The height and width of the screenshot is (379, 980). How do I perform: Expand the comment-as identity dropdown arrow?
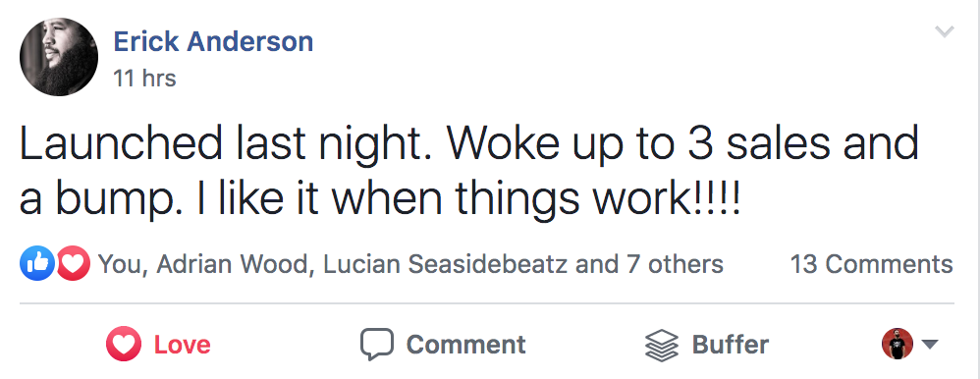pyautogui.click(x=930, y=344)
